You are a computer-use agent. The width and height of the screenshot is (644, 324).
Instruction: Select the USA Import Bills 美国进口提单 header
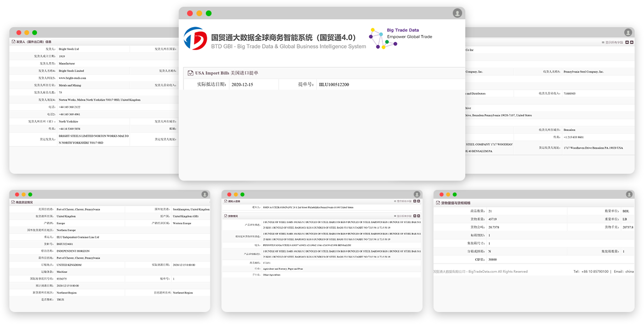(x=227, y=73)
